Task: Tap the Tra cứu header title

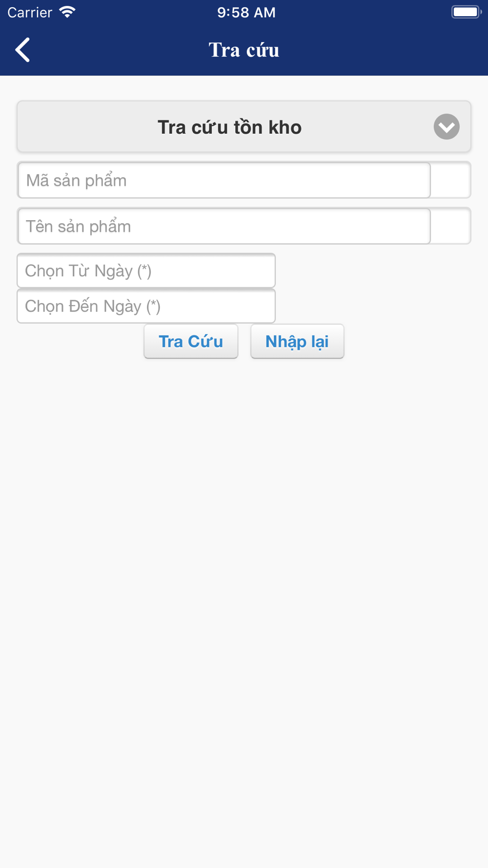Action: click(x=244, y=50)
